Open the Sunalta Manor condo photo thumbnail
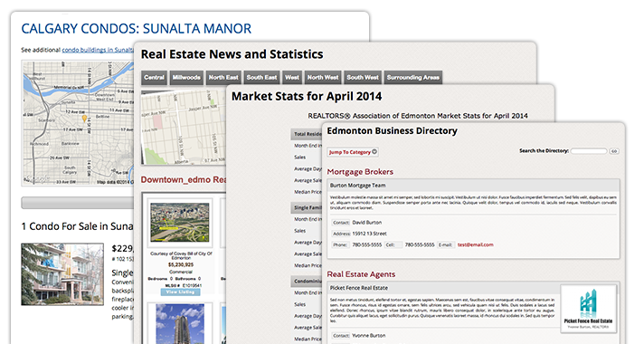The image size is (644, 344). tap(62, 274)
